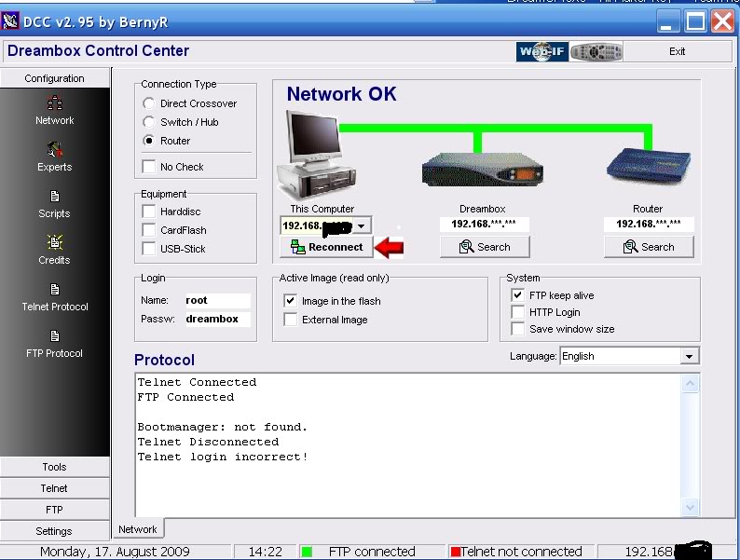The image size is (740, 560).
Task: Click 'FTP Connected' log line
Action: [185, 397]
